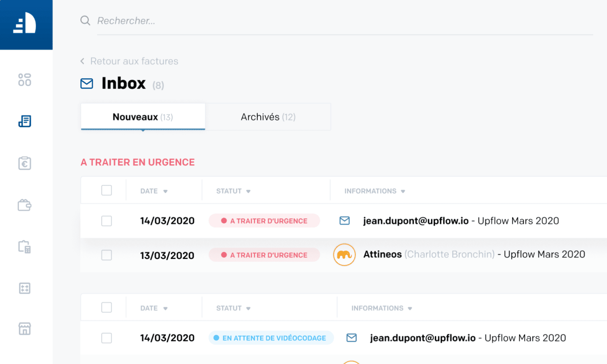The width and height of the screenshot is (607, 364).
Task: Switch to the Archivés tab
Action: point(268,117)
